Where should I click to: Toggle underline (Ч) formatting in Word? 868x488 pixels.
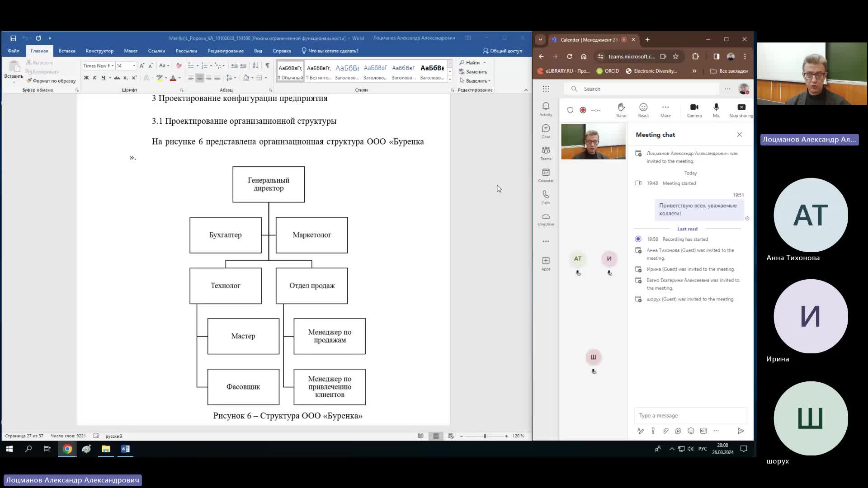click(x=104, y=78)
